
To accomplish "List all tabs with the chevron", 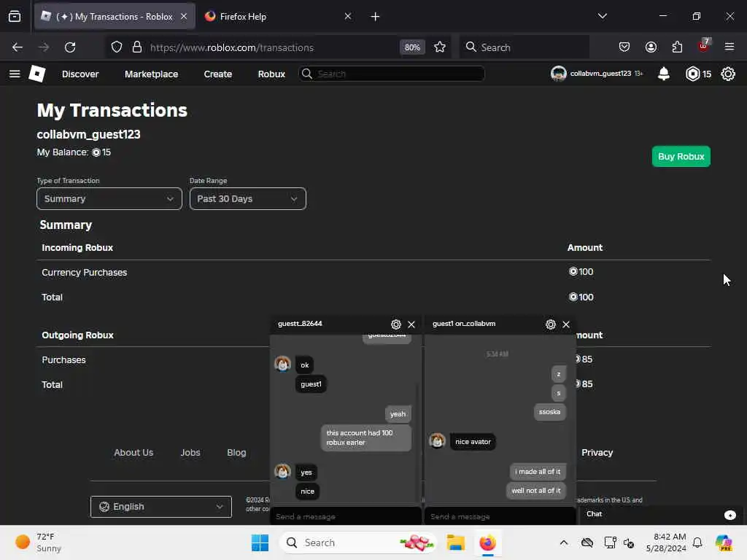I will [602, 16].
